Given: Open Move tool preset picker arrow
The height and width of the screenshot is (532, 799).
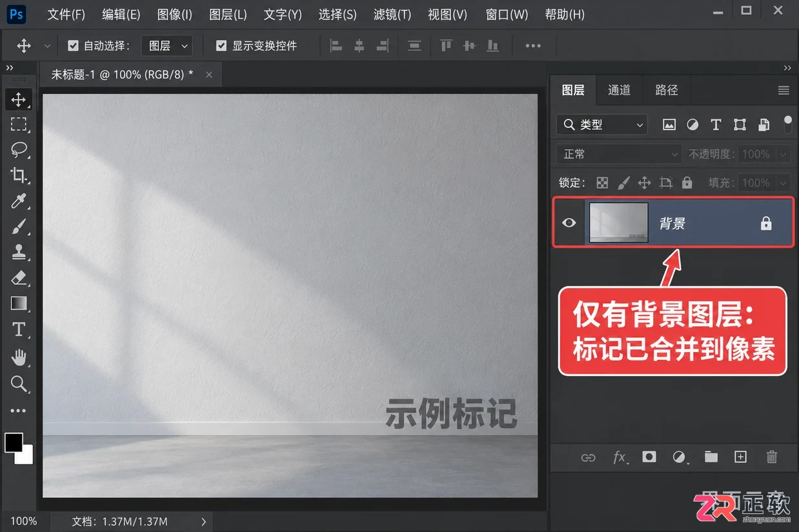Looking at the screenshot, I should point(47,46).
